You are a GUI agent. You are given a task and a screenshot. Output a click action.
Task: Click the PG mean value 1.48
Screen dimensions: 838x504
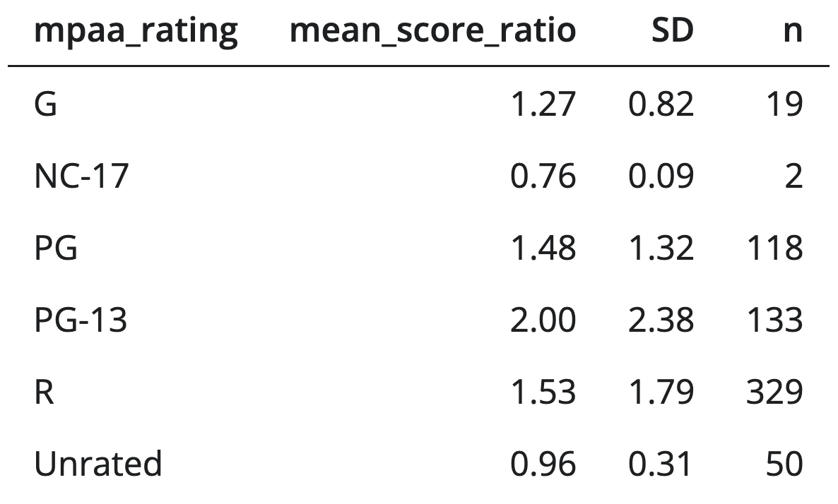[x=543, y=248]
